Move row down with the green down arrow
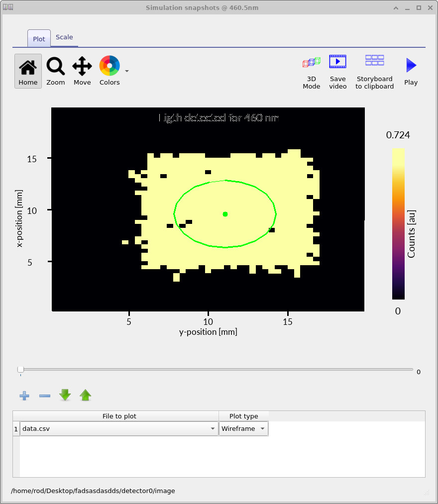438x504 pixels. (65, 395)
